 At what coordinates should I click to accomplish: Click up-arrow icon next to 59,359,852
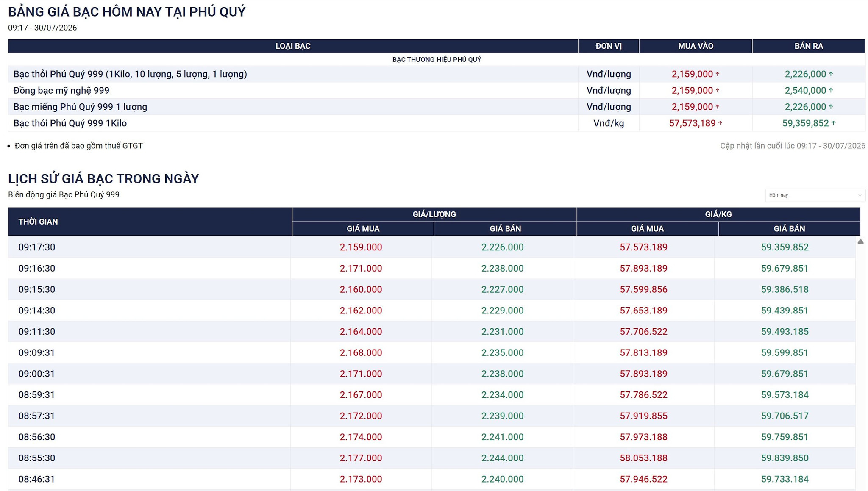pyautogui.click(x=833, y=123)
